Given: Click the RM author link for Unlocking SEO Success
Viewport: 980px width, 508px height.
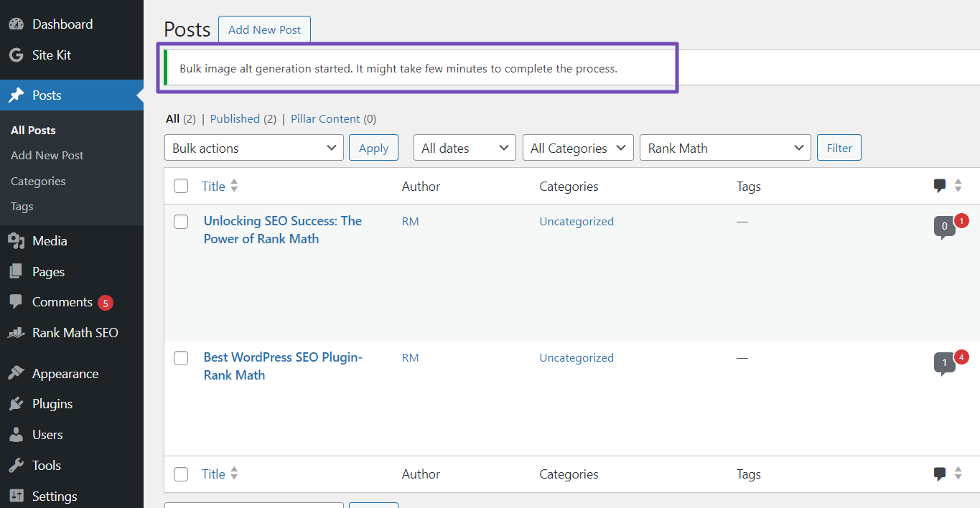Looking at the screenshot, I should [410, 222].
